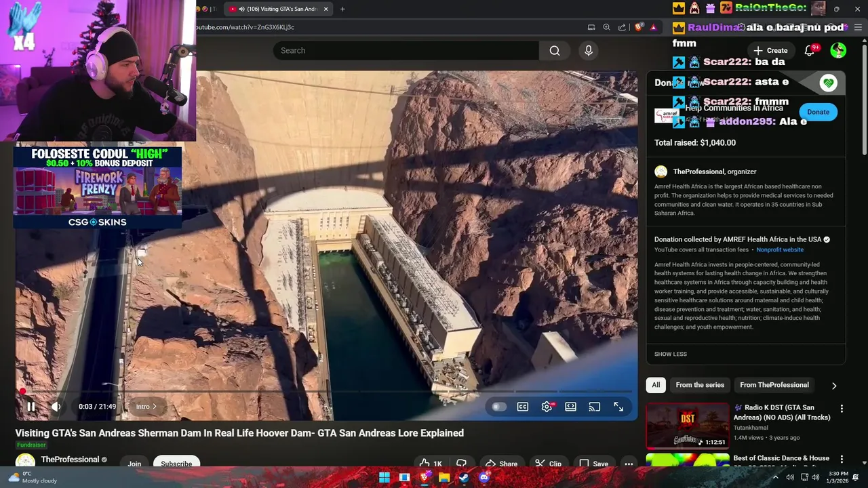Open YouTube notifications bell
This screenshot has width=868, height=488.
point(810,51)
